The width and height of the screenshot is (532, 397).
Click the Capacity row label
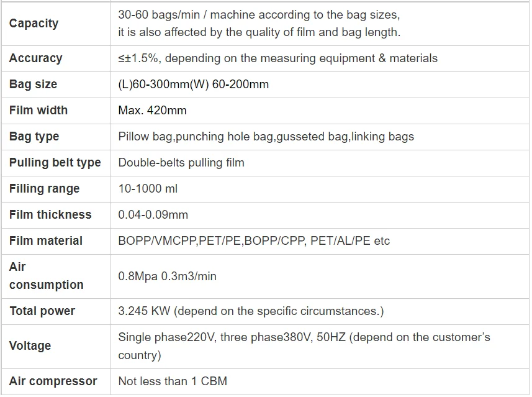(34, 24)
